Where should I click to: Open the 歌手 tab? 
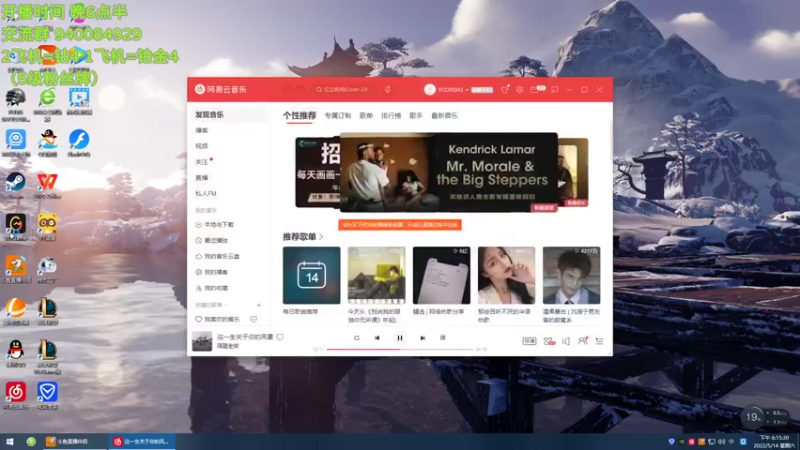416,116
